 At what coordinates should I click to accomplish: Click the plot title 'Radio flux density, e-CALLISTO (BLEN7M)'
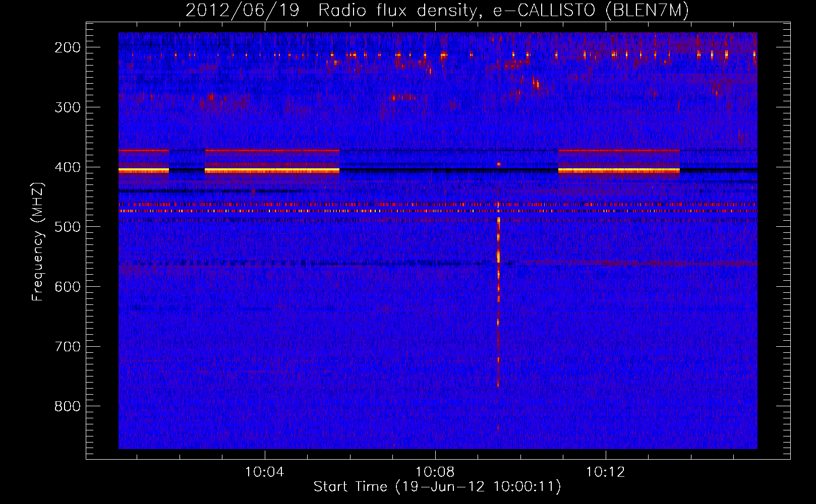(503, 10)
